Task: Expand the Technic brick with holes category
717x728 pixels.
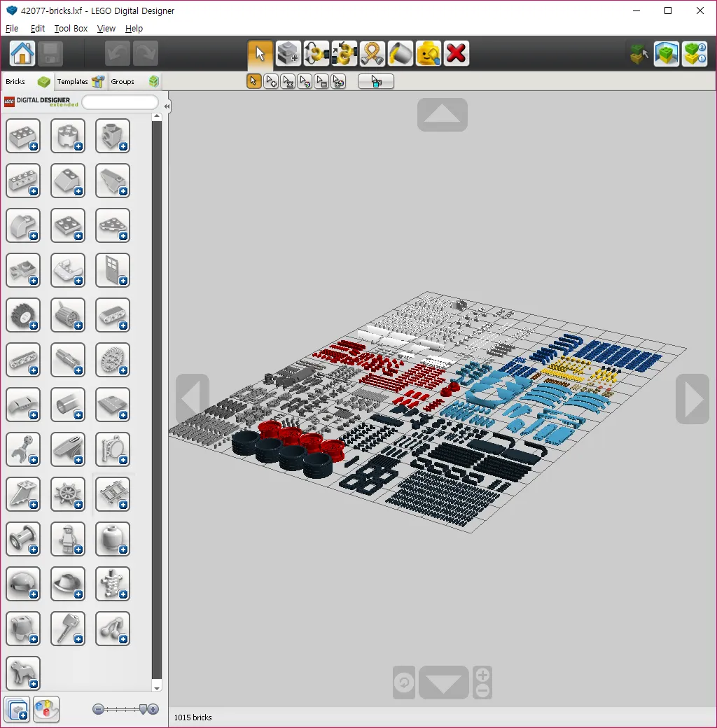Action: coord(23,181)
